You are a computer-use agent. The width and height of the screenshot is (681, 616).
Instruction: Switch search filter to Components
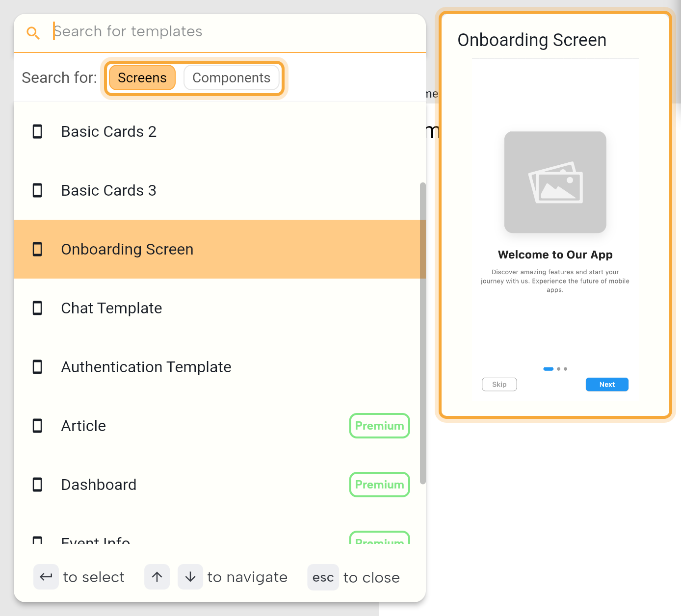232,77
